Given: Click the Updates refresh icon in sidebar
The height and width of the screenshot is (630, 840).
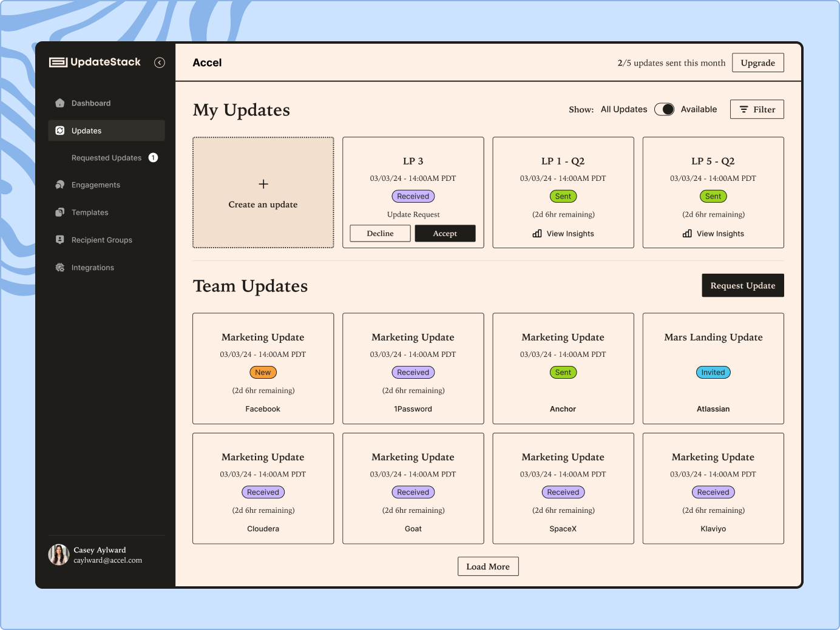Looking at the screenshot, I should (x=59, y=130).
